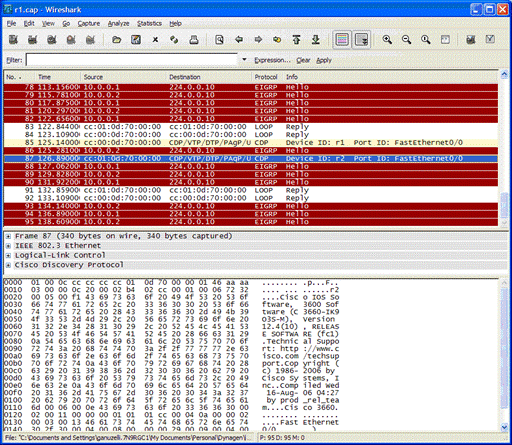Reload the capture file

174,40
